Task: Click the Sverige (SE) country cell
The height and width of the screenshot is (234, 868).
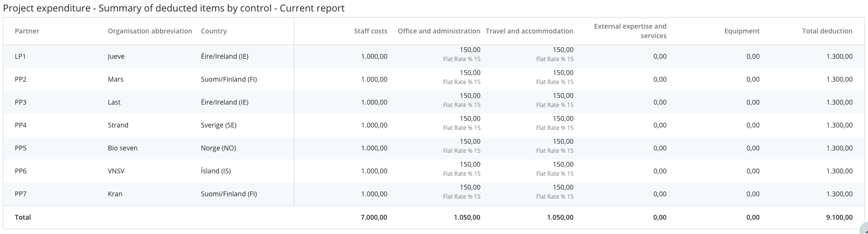Action: coord(219,125)
